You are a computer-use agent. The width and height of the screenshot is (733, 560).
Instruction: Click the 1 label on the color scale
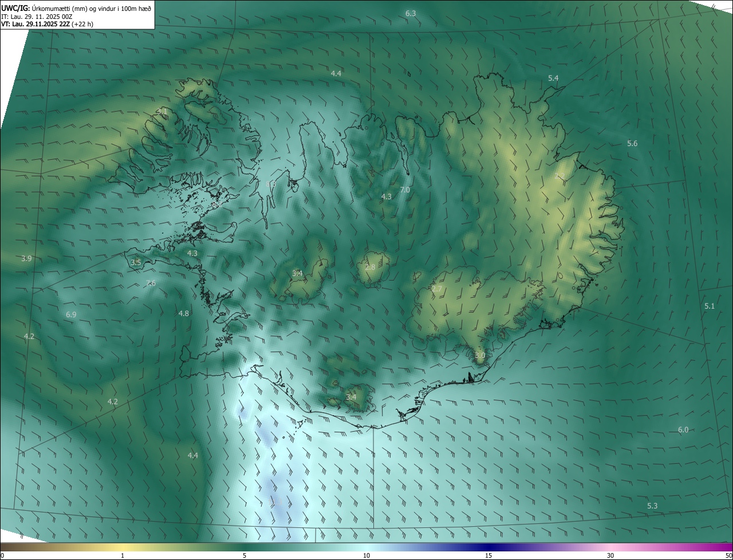pos(123,555)
